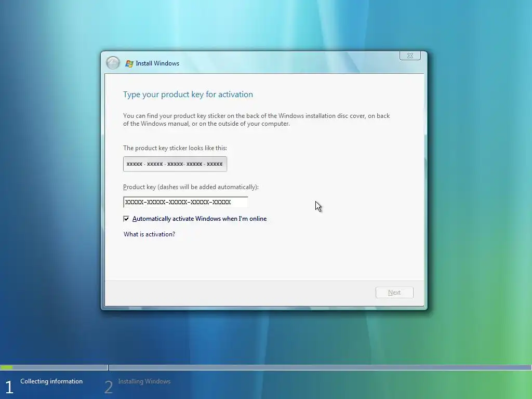Click the Collecting information step label
Screen dimensions: 532x399
[x=51, y=381]
